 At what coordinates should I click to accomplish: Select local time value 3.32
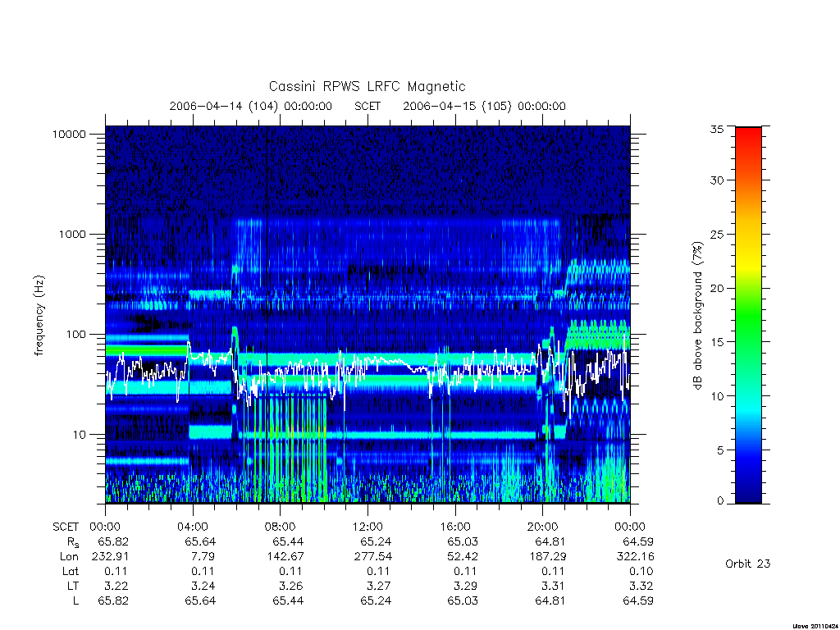(641, 586)
